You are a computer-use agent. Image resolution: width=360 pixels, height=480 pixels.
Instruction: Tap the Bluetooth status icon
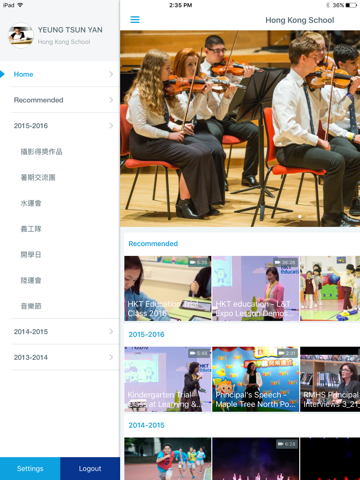pyautogui.click(x=328, y=5)
